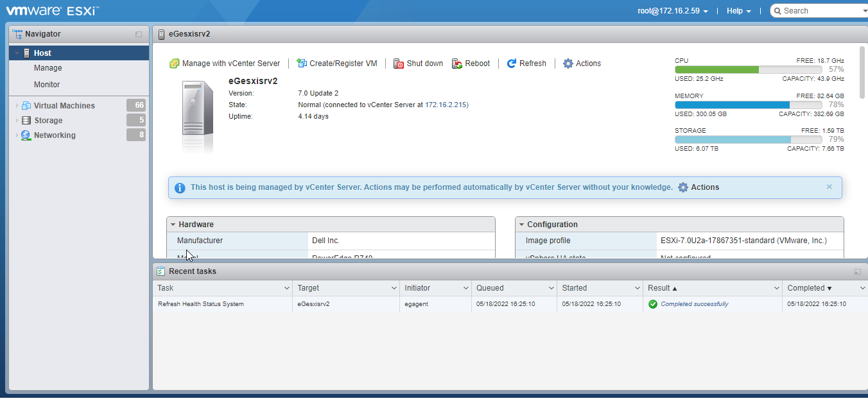Image resolution: width=868 pixels, height=401 pixels.
Task: Click the Refresh button
Action: tap(526, 64)
